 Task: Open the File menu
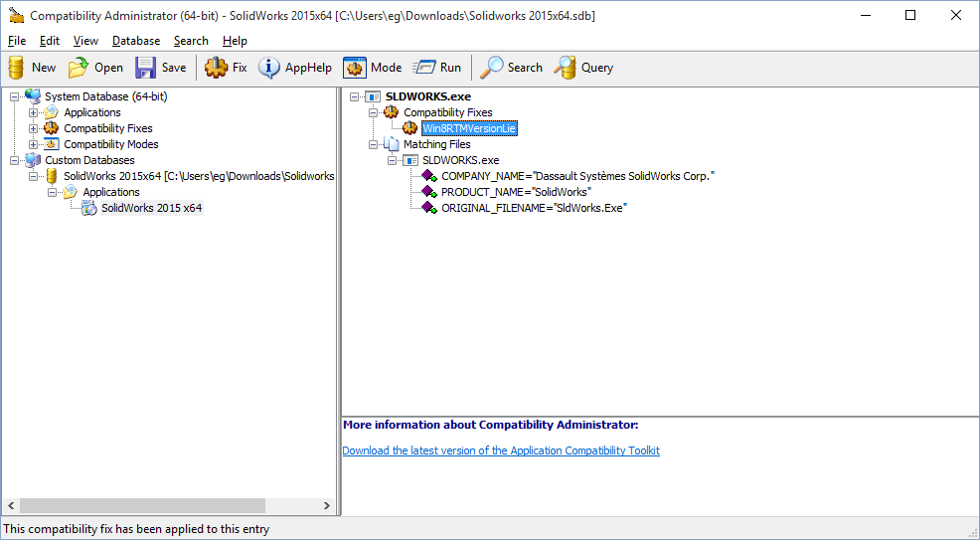(x=17, y=41)
